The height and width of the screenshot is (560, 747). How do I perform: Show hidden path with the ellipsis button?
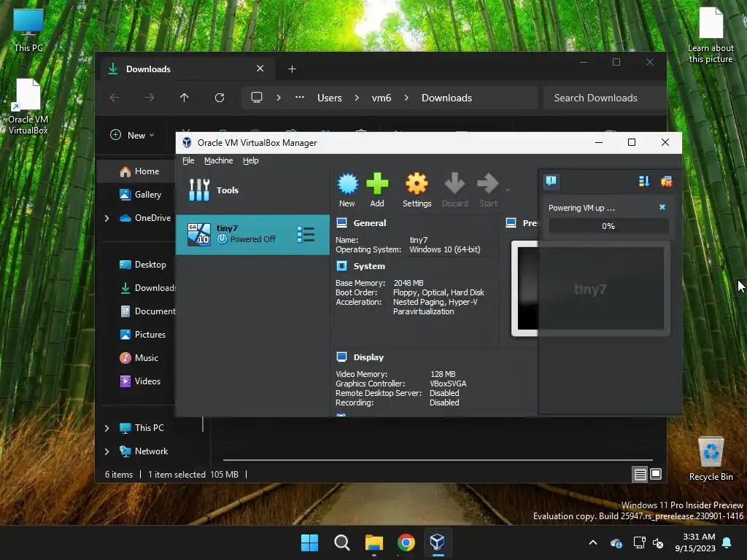300,97
